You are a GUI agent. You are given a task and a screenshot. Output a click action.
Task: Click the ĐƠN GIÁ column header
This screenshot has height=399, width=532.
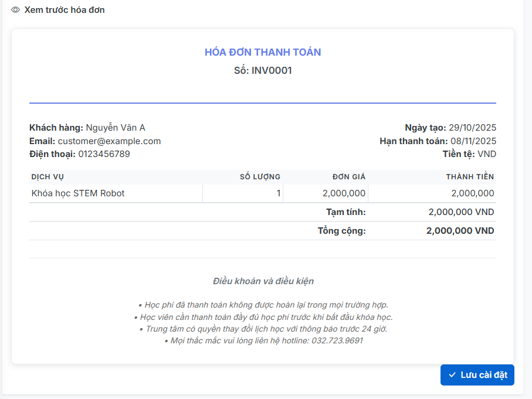(349, 177)
